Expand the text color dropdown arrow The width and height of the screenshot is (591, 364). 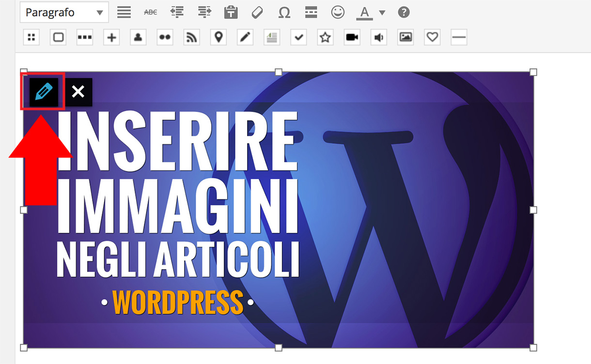click(x=382, y=13)
